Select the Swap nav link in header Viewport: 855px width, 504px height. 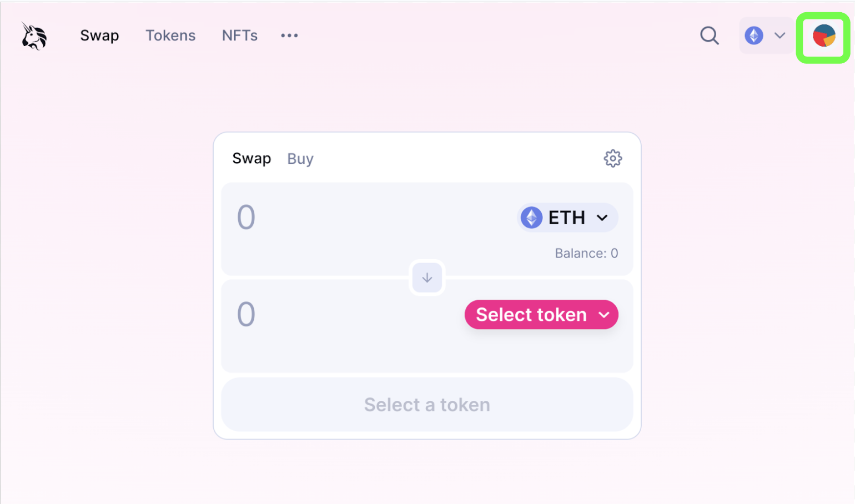99,36
